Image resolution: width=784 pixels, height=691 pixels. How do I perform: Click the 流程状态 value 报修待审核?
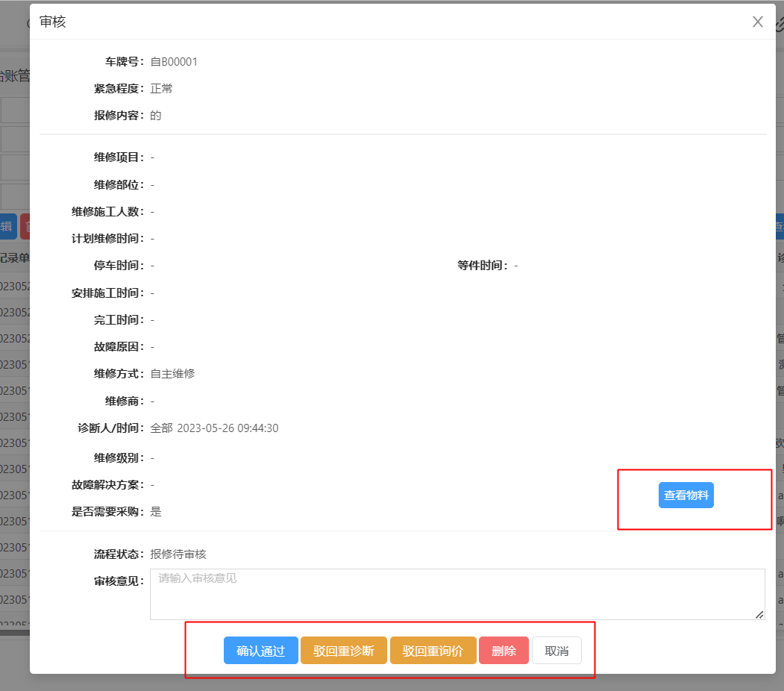178,554
